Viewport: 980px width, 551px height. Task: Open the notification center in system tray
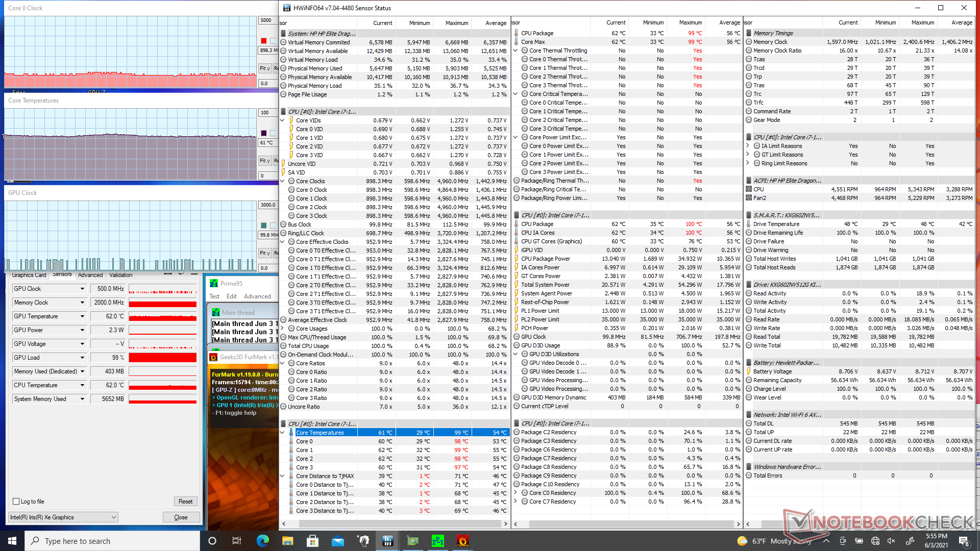click(964, 541)
